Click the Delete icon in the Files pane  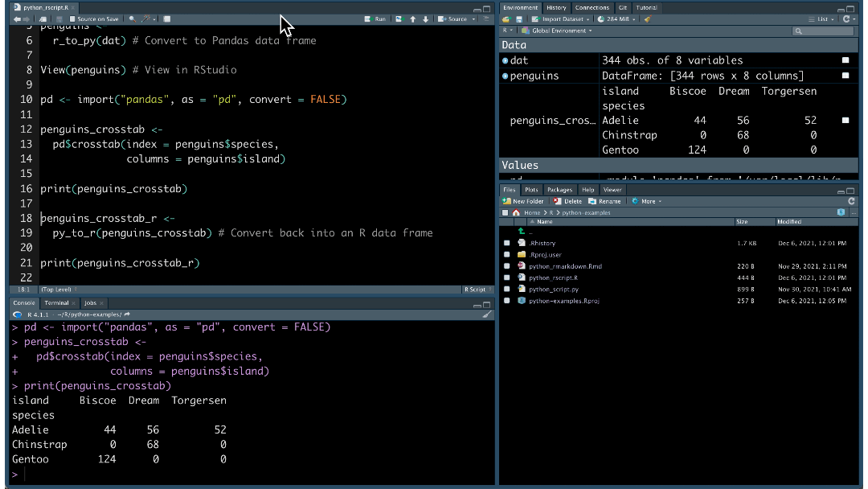[568, 201]
